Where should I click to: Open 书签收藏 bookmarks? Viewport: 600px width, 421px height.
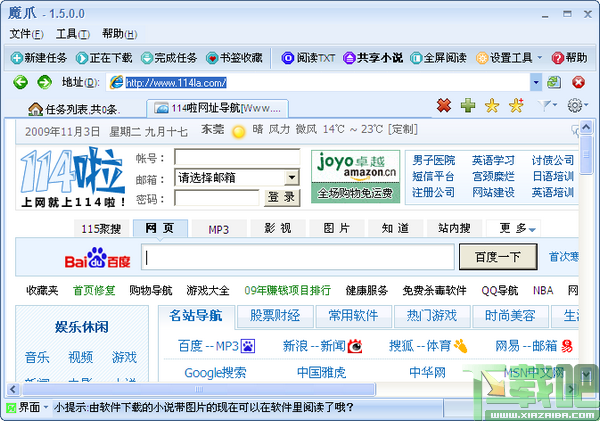tap(234, 58)
